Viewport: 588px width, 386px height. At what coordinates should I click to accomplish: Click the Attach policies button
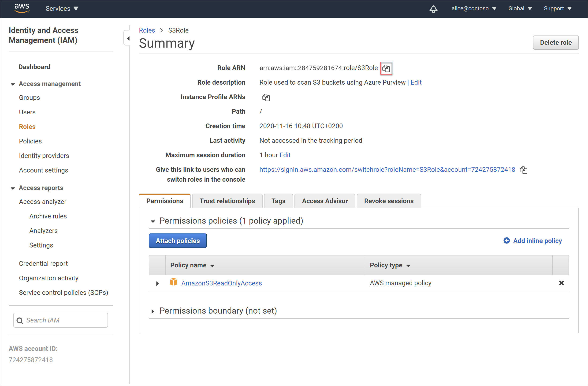tap(177, 240)
